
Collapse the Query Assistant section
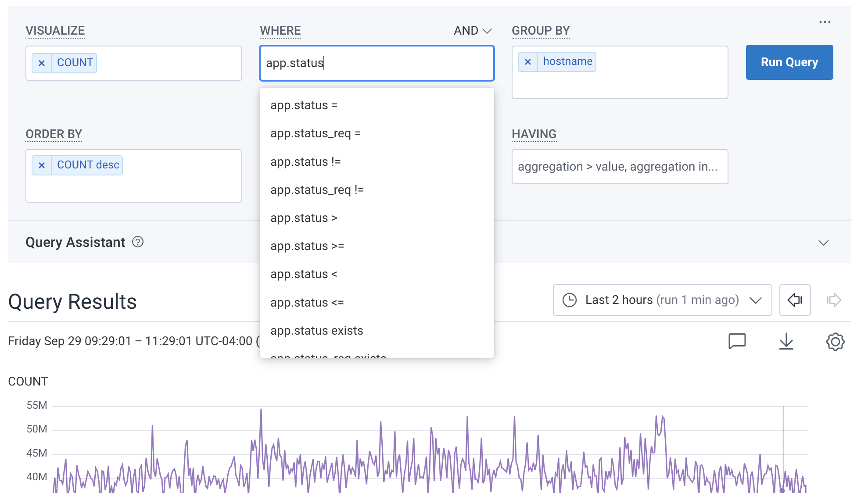point(825,242)
